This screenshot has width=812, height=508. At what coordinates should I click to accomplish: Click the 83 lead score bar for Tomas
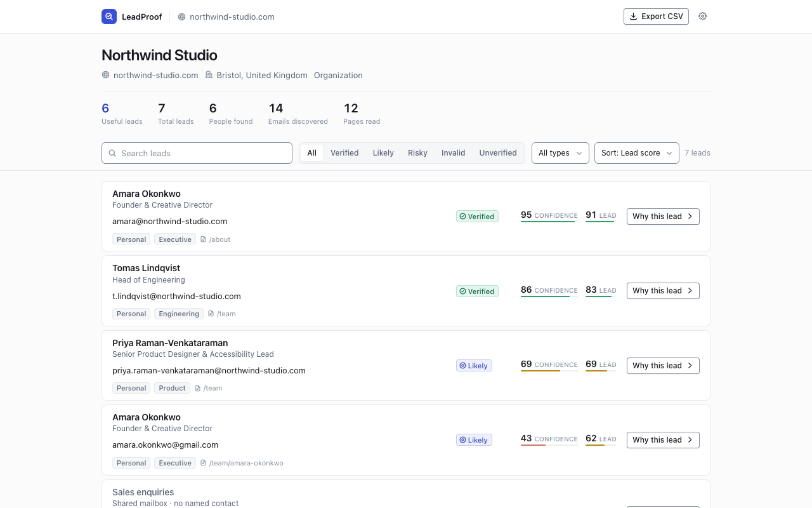pyautogui.click(x=601, y=296)
